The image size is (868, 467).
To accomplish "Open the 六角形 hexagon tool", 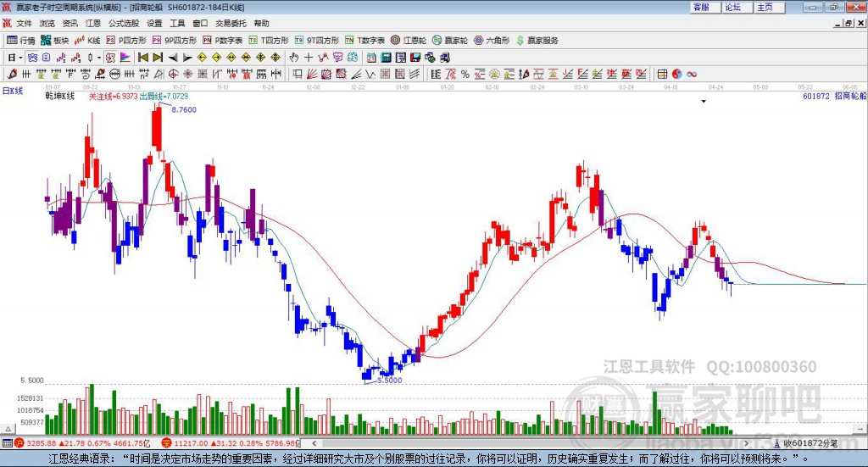I will [492, 41].
